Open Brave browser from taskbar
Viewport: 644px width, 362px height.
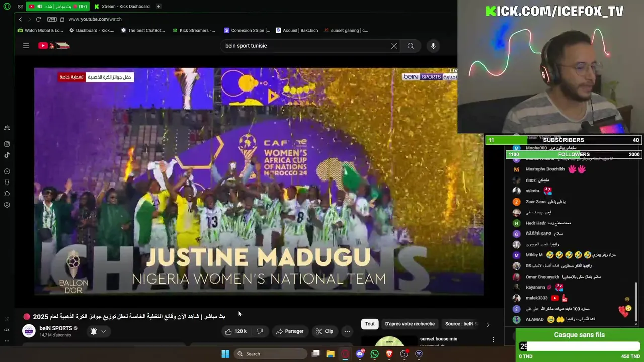click(x=389, y=354)
